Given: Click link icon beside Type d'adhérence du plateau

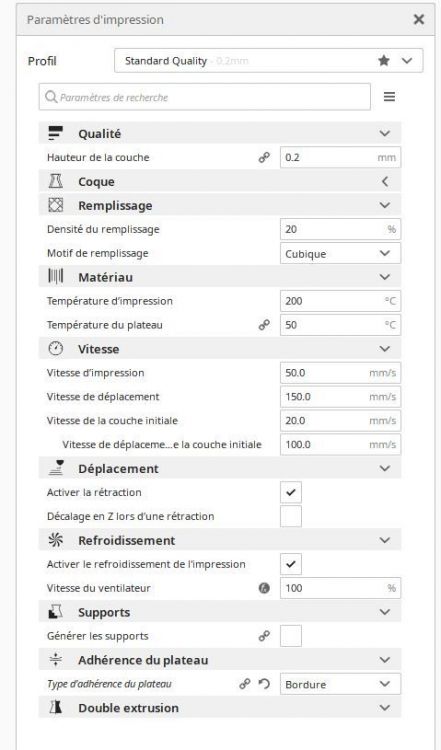Looking at the screenshot, I should tap(245, 684).
